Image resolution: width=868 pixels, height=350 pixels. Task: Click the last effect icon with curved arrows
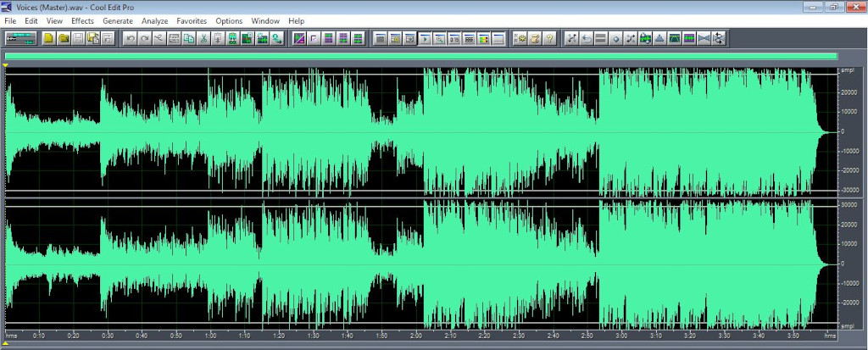pos(718,39)
